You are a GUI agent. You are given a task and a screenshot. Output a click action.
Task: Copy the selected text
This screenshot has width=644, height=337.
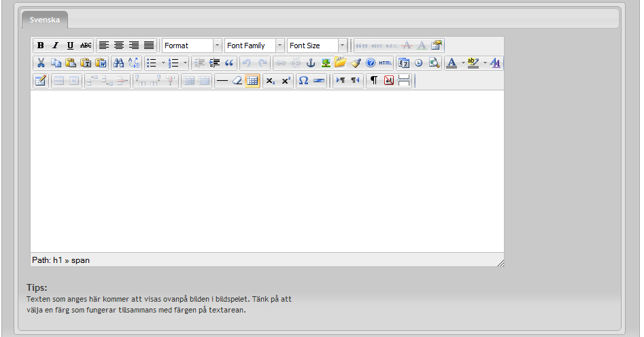point(56,63)
